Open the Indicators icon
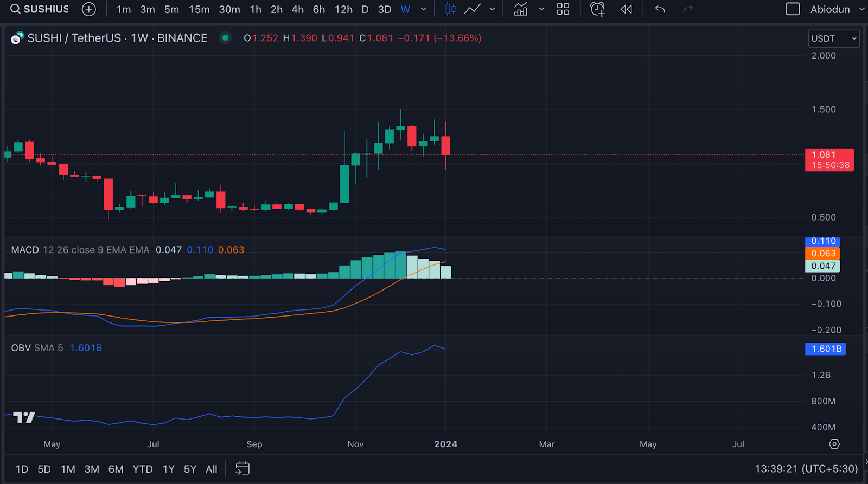Image resolution: width=868 pixels, height=484 pixels. coord(521,9)
